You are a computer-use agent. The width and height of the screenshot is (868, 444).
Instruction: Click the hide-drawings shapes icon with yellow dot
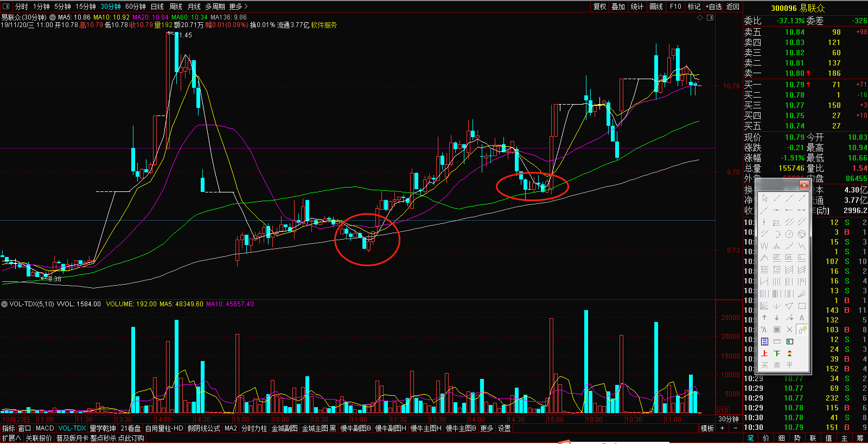[802, 330]
